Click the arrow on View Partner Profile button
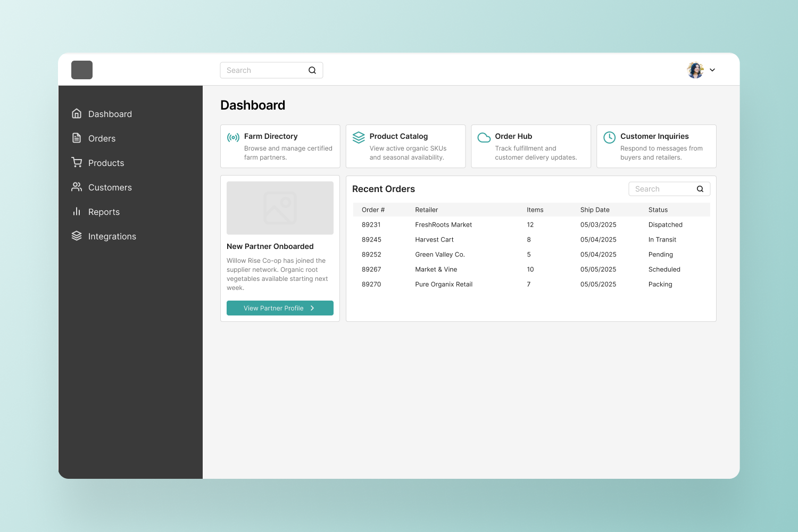Screen dimensions: 798x532 pyautogui.click(x=312, y=308)
